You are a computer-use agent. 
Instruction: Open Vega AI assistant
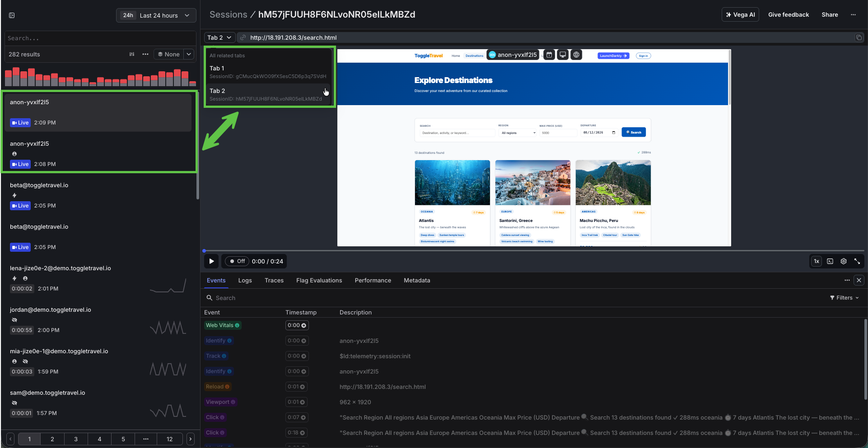[741, 14]
